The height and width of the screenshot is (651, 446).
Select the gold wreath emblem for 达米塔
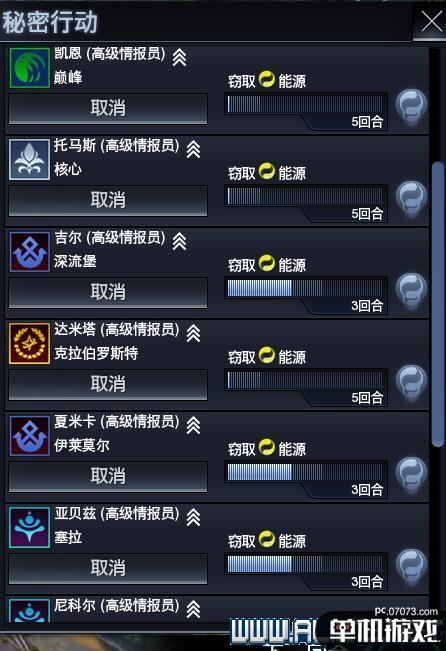[29, 344]
